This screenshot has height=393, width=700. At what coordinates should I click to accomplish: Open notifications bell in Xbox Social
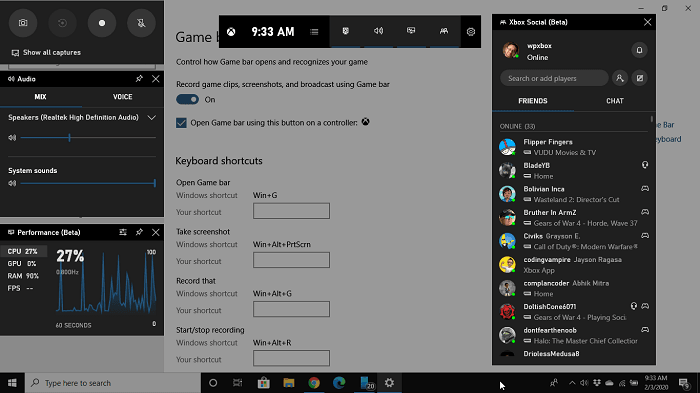coord(639,50)
